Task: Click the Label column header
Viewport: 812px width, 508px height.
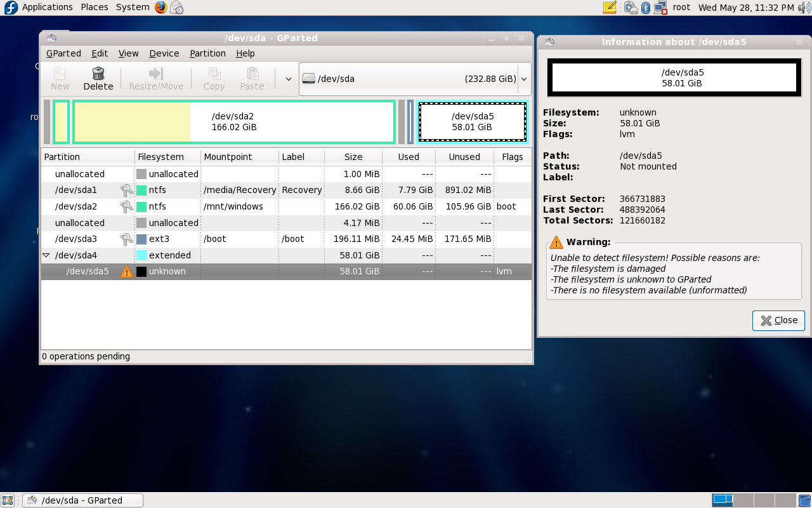Action: pyautogui.click(x=302, y=157)
